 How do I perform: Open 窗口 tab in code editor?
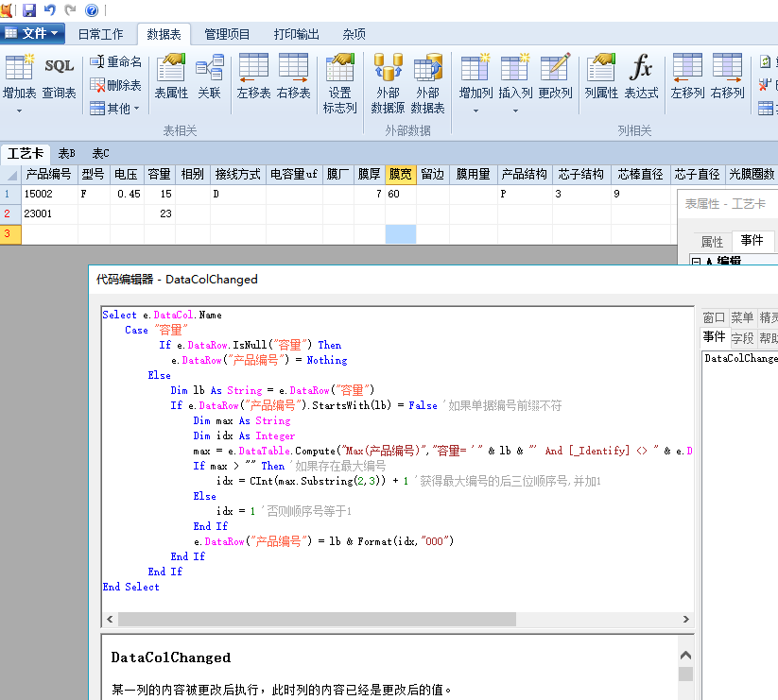(x=715, y=317)
